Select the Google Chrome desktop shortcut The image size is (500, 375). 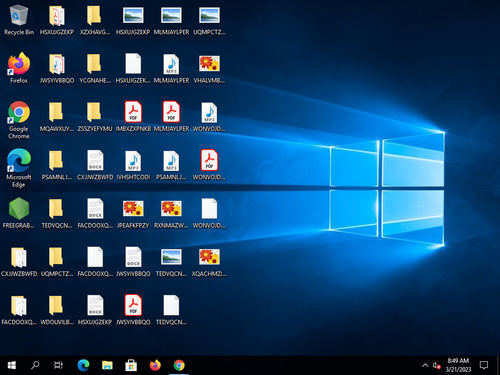(x=19, y=120)
